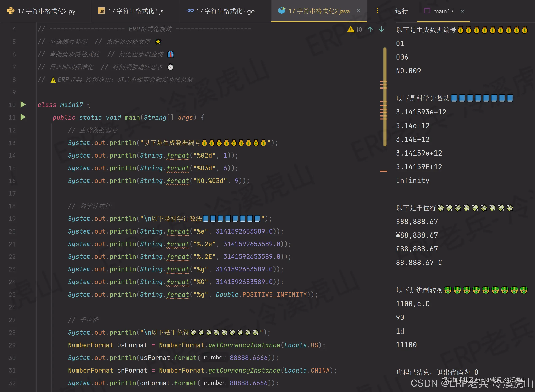Click the warning triangle inspections indicator
This screenshot has width=535, height=392.
[x=350, y=29]
